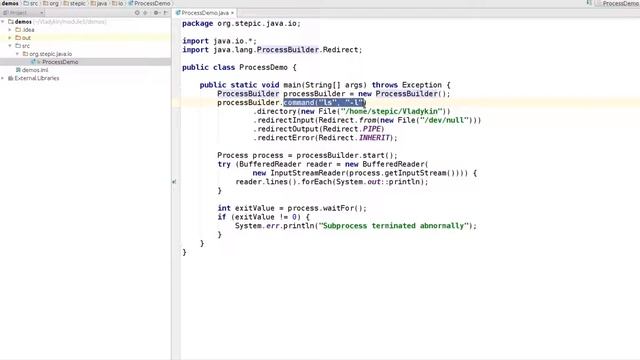Click the hide Project panel icon
Viewport: 640px width, 360px height.
(165, 13)
